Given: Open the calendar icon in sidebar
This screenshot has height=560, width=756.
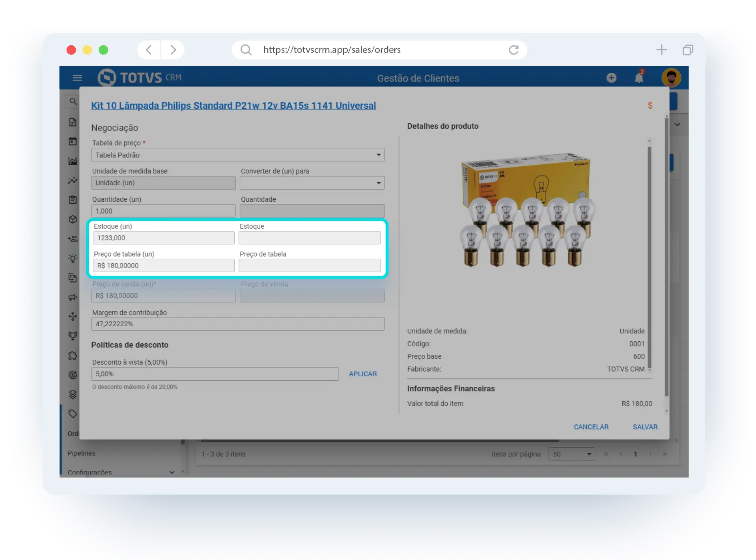Looking at the screenshot, I should click(x=73, y=141).
